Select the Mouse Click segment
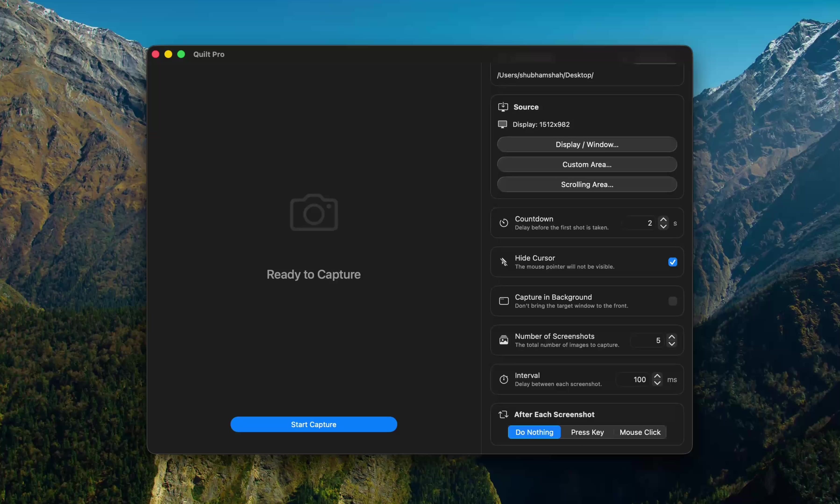This screenshot has width=840, height=504. (x=640, y=432)
